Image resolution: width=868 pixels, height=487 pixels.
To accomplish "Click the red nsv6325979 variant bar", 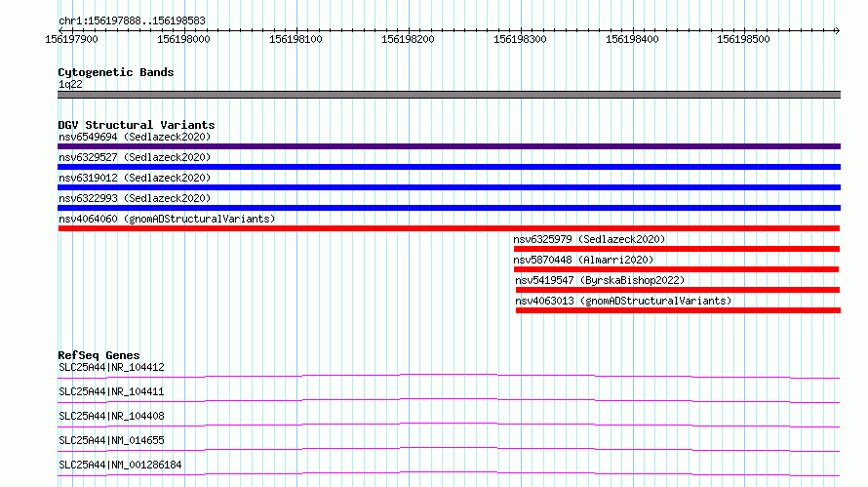I will pyautogui.click(x=677, y=249).
